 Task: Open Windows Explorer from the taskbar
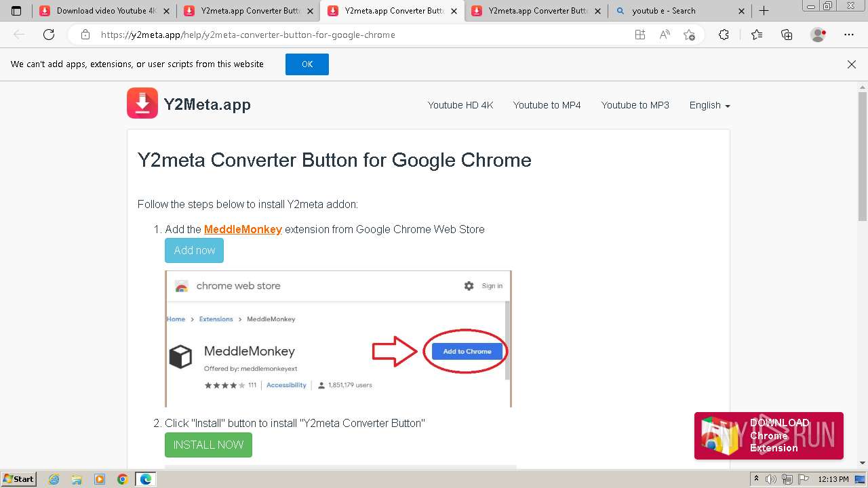tap(77, 479)
